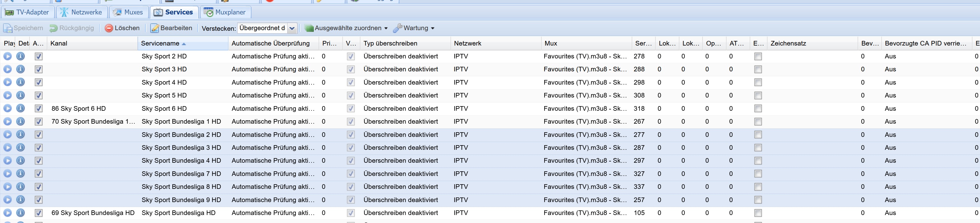
Task: Sort by Automatische Überprüfung column header
Action: (x=274, y=43)
